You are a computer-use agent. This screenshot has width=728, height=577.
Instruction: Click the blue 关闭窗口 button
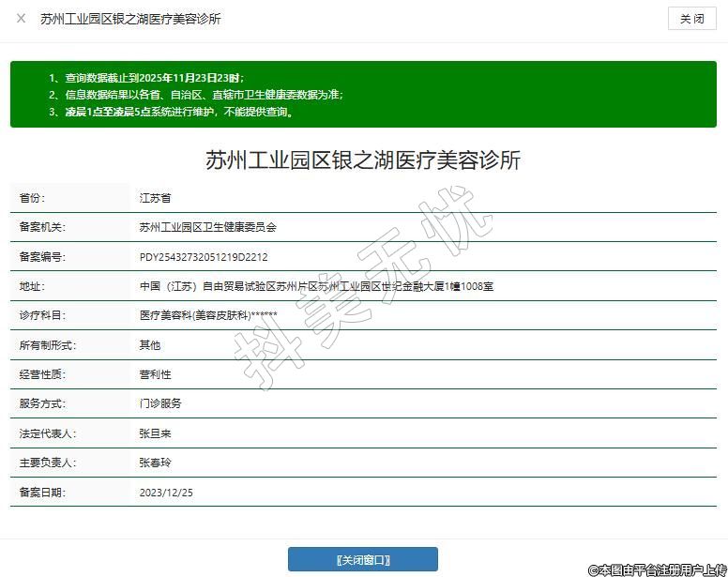coord(362,560)
